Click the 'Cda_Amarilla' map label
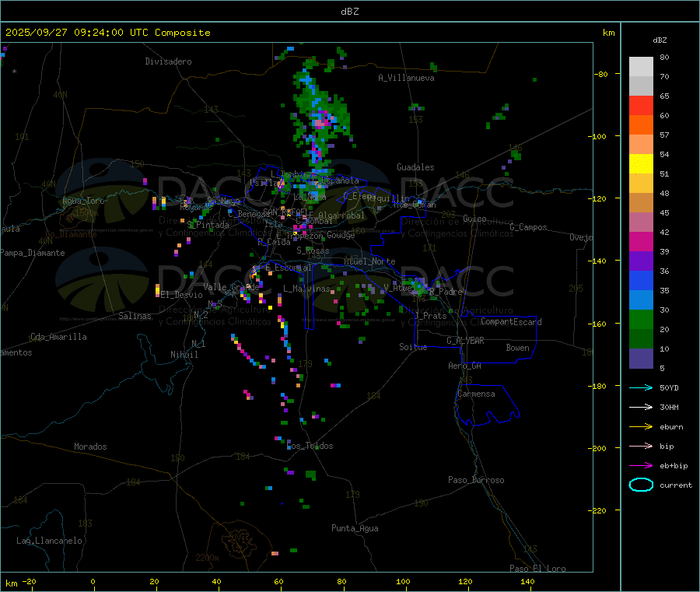 pyautogui.click(x=58, y=337)
